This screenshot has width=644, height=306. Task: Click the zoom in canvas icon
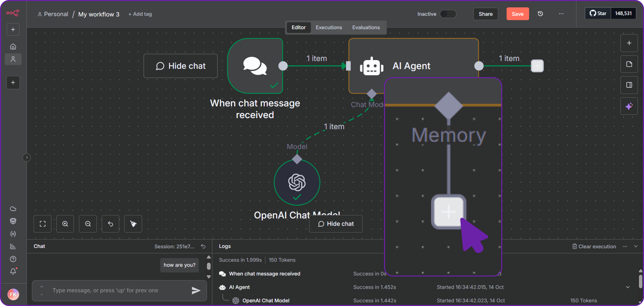point(65,224)
